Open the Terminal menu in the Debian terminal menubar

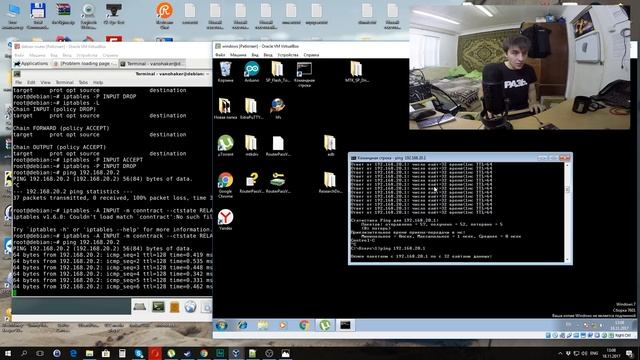click(64, 82)
